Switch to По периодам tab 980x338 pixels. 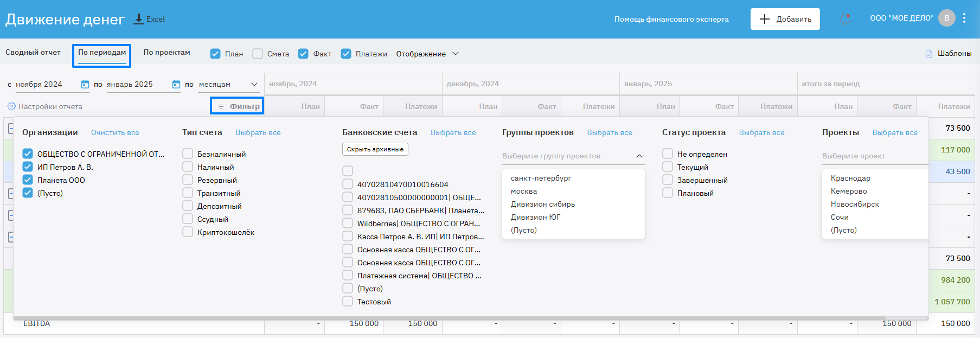pyautogui.click(x=102, y=53)
